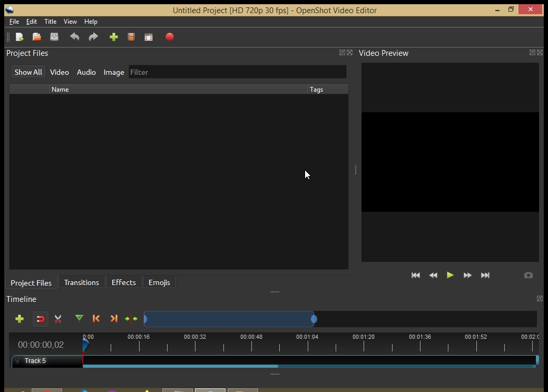
Task: Filter project files by Video
Action: [x=60, y=72]
